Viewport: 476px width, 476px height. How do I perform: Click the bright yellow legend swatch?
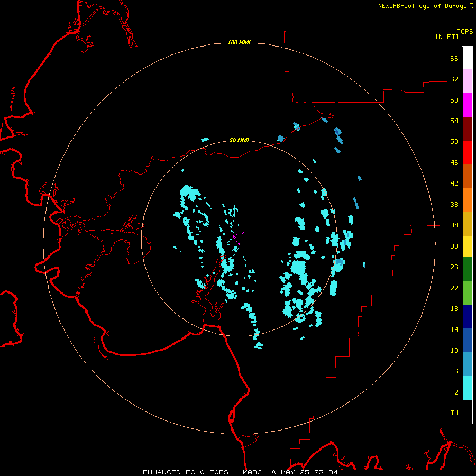(x=467, y=246)
